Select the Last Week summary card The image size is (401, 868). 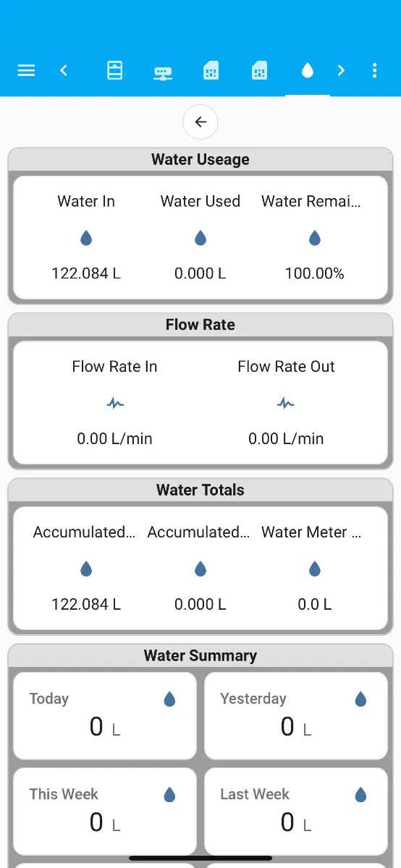296,812
